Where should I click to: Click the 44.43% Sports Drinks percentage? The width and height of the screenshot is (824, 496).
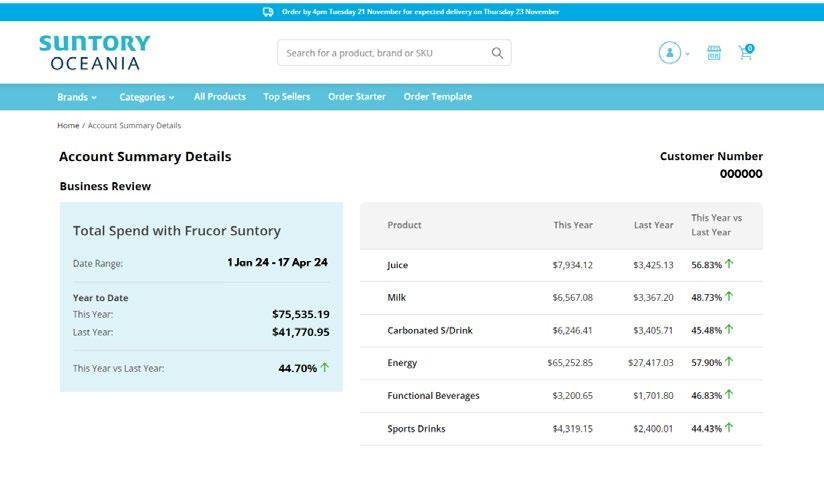tap(706, 429)
